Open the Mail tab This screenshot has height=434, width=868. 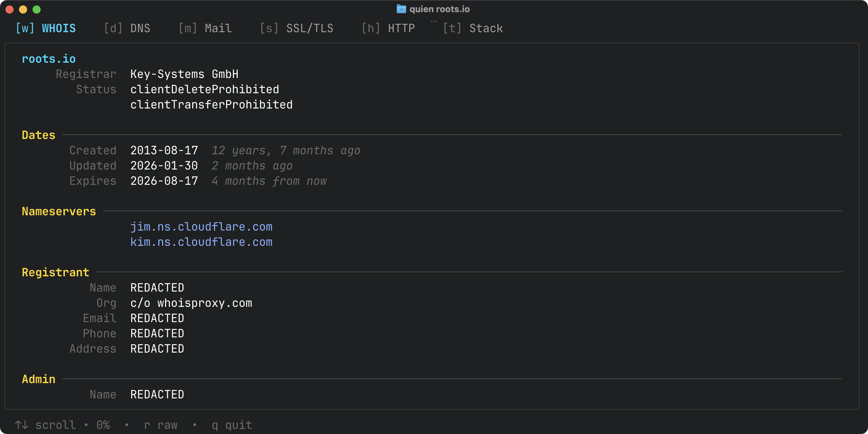205,28
